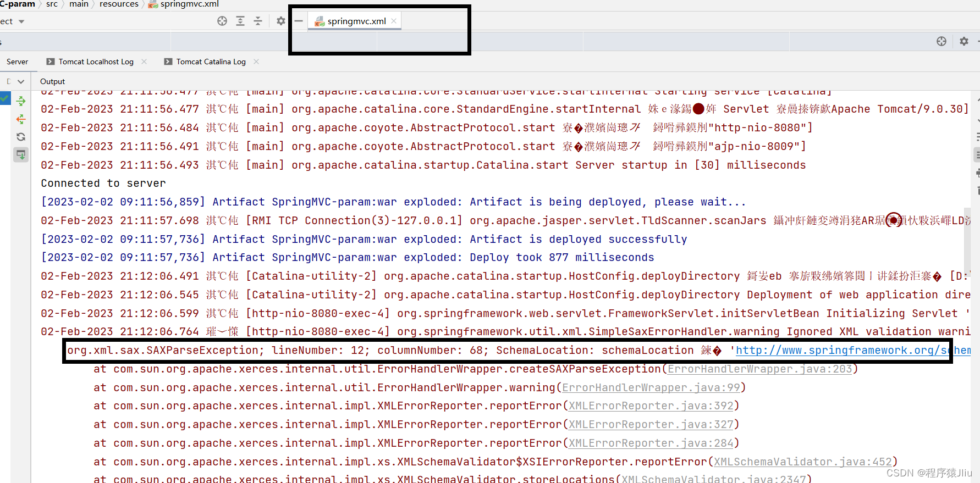Hide the project panel with minus icon
The width and height of the screenshot is (980, 483).
pos(299,21)
